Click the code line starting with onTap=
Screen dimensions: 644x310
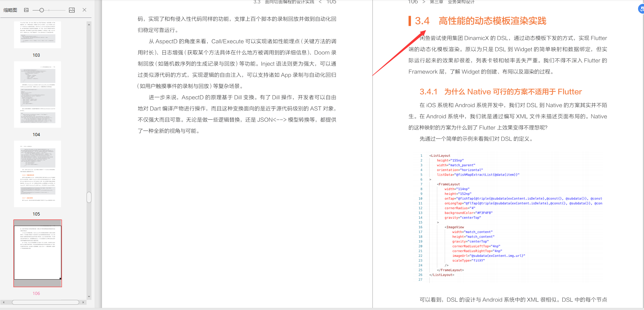523,199
